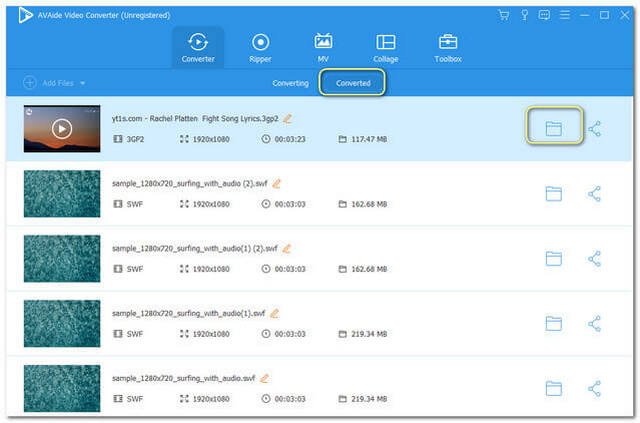Rename surfing_with_audio (2).swf via pencil icon

pos(276,183)
